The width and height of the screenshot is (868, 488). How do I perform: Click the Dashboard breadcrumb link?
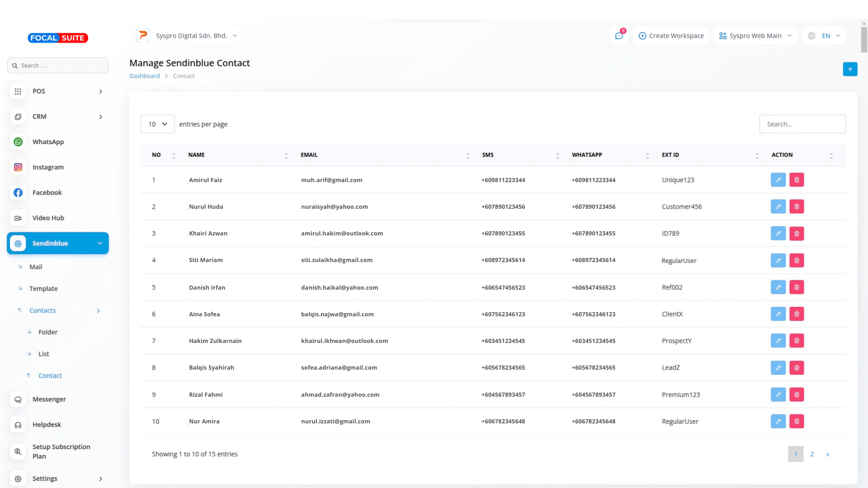[144, 76]
